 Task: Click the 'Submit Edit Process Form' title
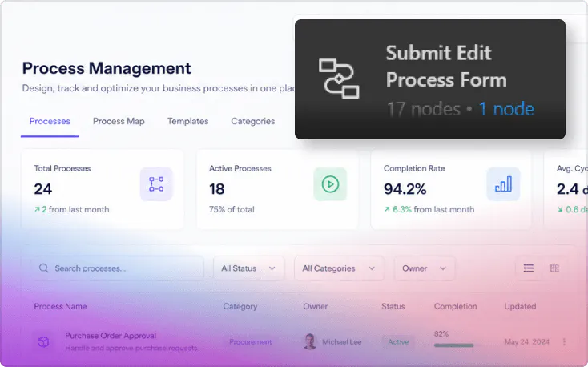[x=446, y=67]
